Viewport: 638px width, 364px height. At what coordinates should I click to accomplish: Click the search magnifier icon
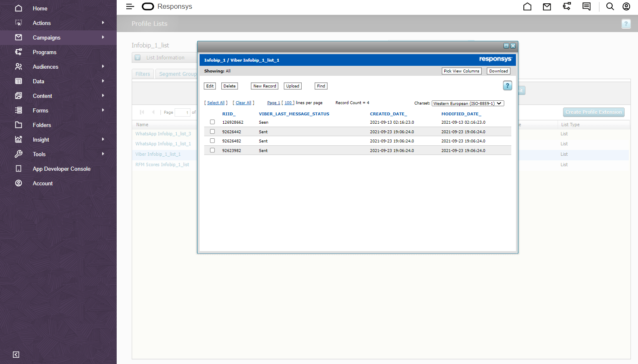[x=610, y=7]
